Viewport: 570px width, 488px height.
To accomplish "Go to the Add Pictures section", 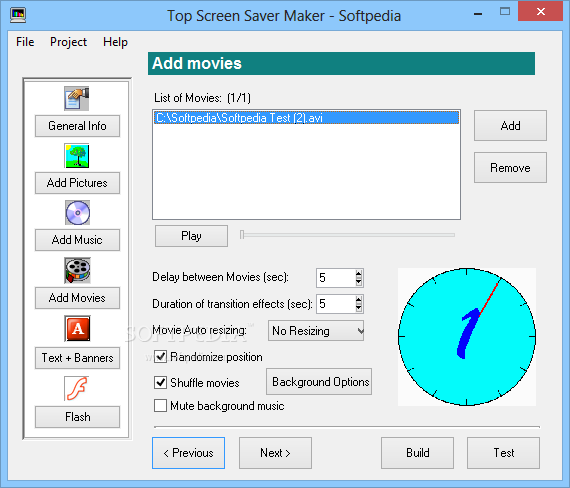I will (x=77, y=183).
